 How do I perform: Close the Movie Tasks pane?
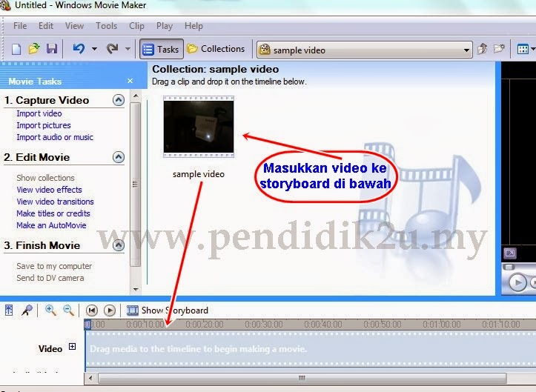(x=130, y=81)
